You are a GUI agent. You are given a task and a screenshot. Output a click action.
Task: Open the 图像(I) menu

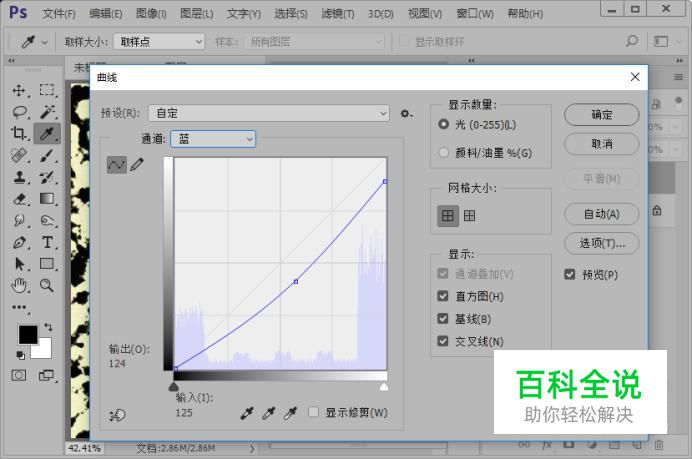[151, 14]
